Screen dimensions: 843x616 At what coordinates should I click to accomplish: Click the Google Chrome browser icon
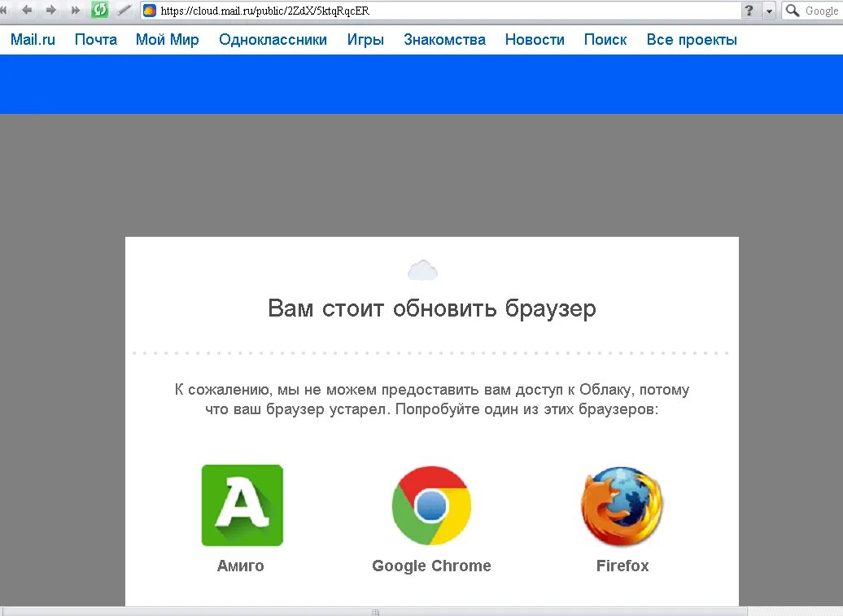point(431,506)
